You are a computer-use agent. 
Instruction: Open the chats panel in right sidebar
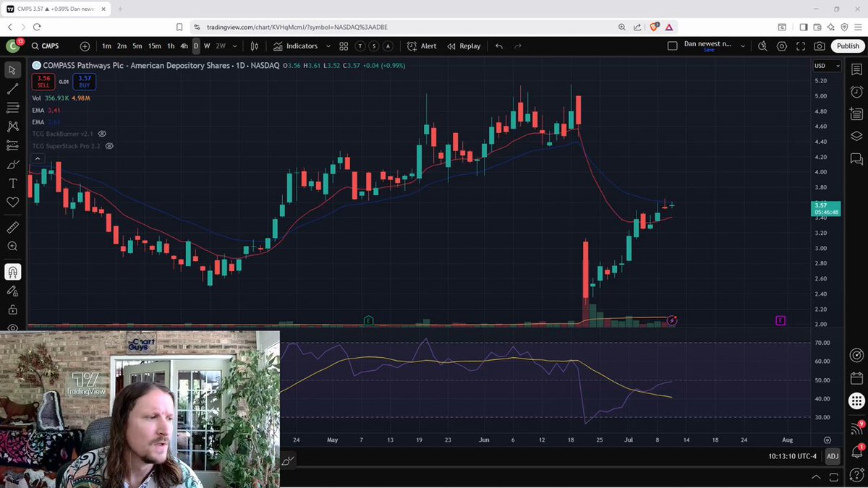point(856,158)
